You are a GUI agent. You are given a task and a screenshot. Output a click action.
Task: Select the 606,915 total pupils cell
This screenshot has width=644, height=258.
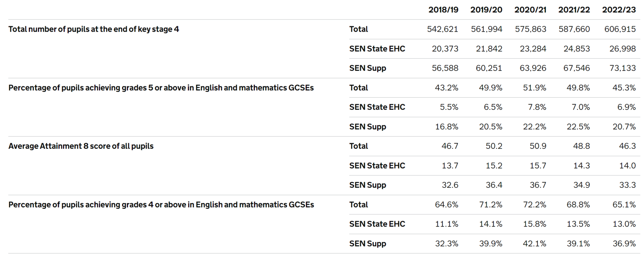coord(620,29)
